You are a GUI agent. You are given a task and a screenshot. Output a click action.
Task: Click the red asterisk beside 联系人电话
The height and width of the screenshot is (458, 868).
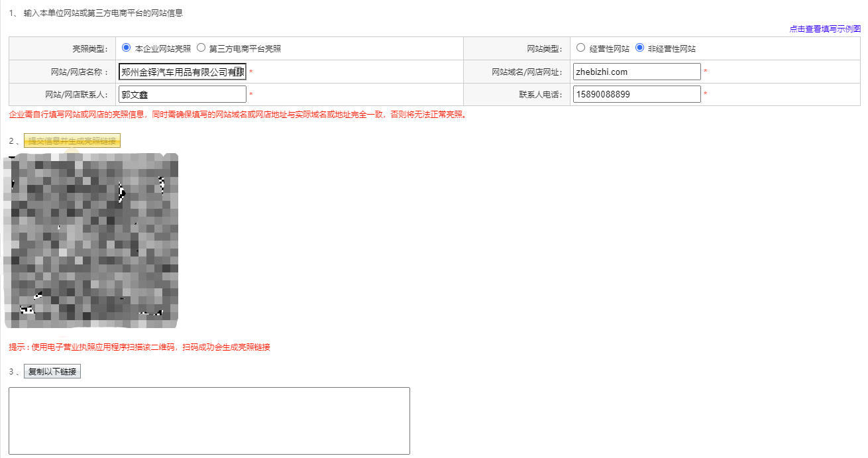[x=706, y=93]
